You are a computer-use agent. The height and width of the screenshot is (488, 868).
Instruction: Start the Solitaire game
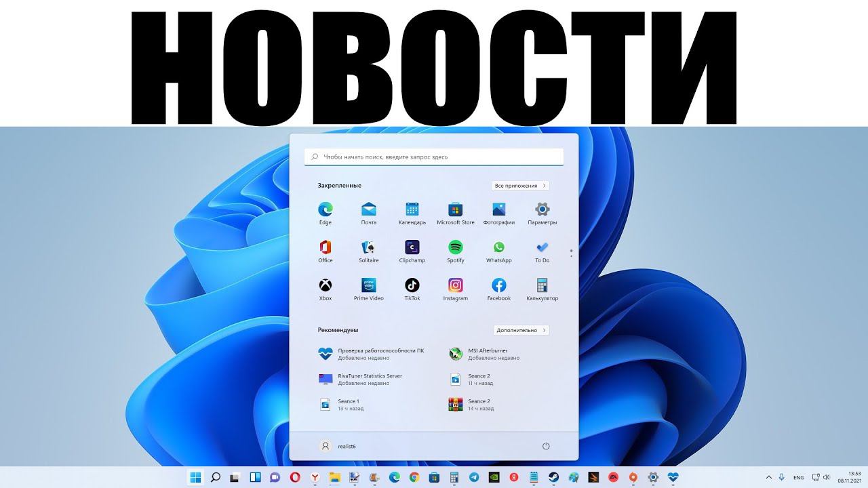[x=369, y=251]
